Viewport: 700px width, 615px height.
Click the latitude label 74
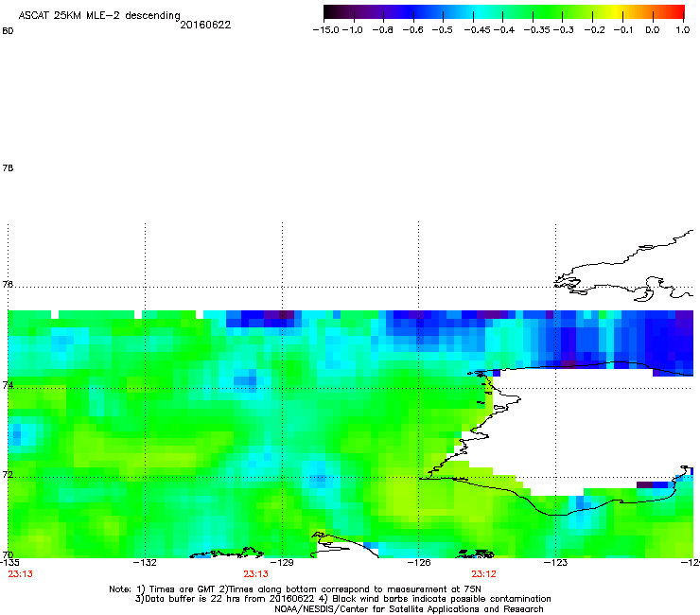tap(8, 385)
